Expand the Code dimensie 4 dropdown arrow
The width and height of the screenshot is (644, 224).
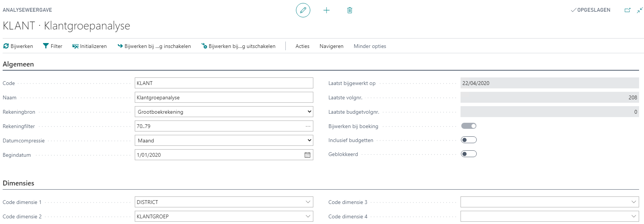tap(634, 216)
